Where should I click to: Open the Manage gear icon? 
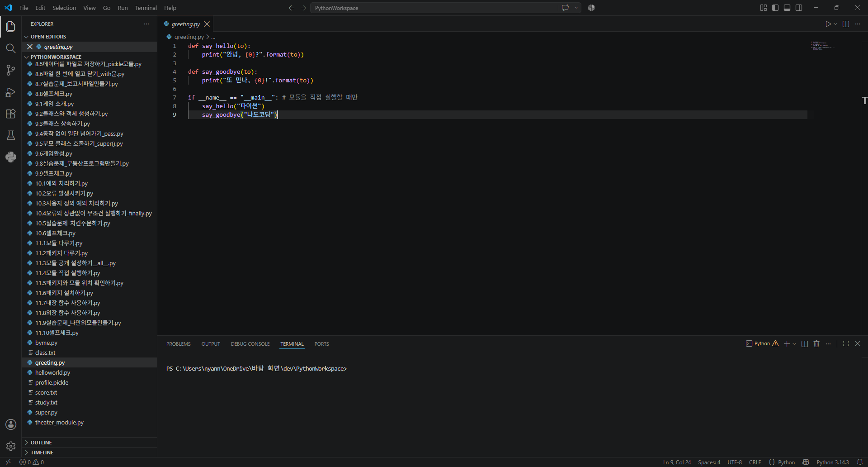click(x=11, y=446)
